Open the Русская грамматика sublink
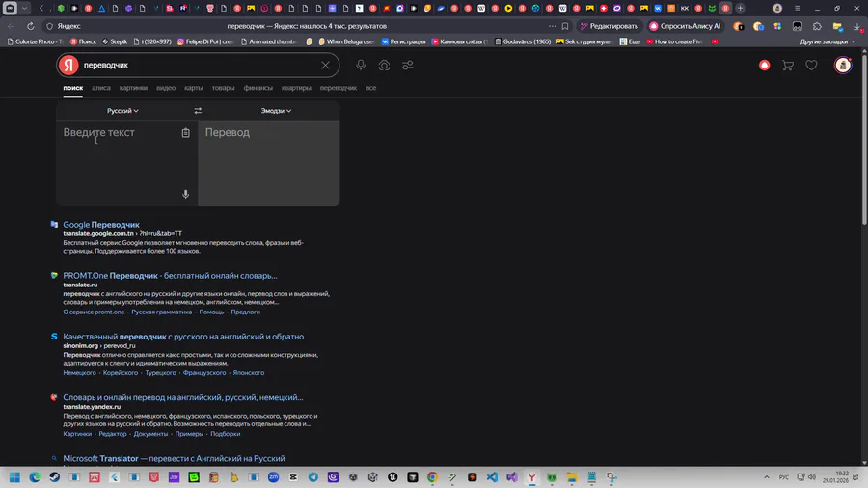Viewport: 868px width, 488px height. (162, 312)
